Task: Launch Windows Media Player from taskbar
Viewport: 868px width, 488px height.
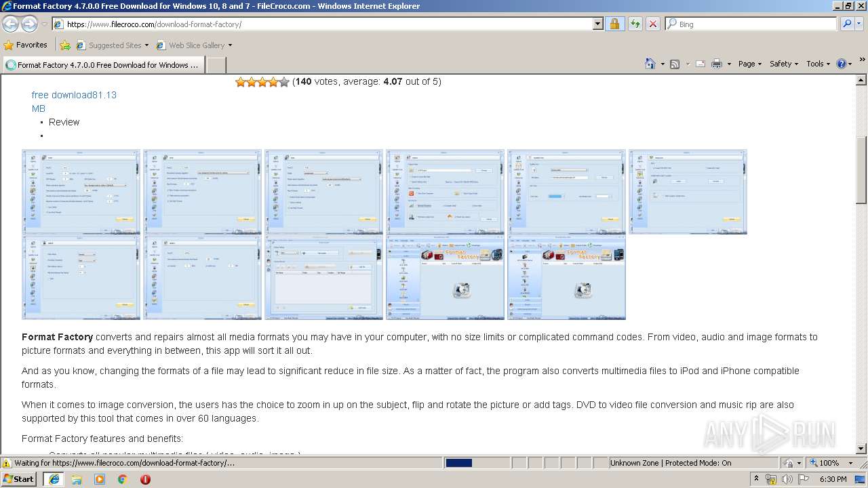Action: tap(100, 479)
